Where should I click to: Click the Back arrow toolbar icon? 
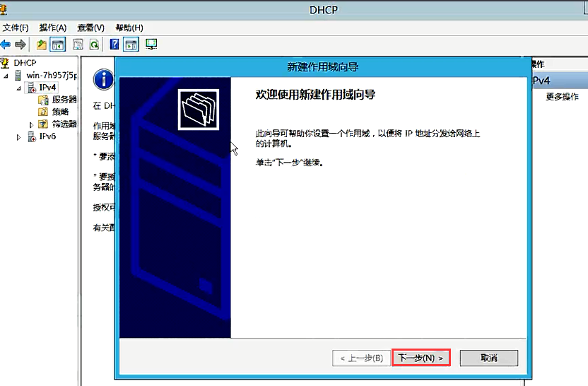pos(5,45)
